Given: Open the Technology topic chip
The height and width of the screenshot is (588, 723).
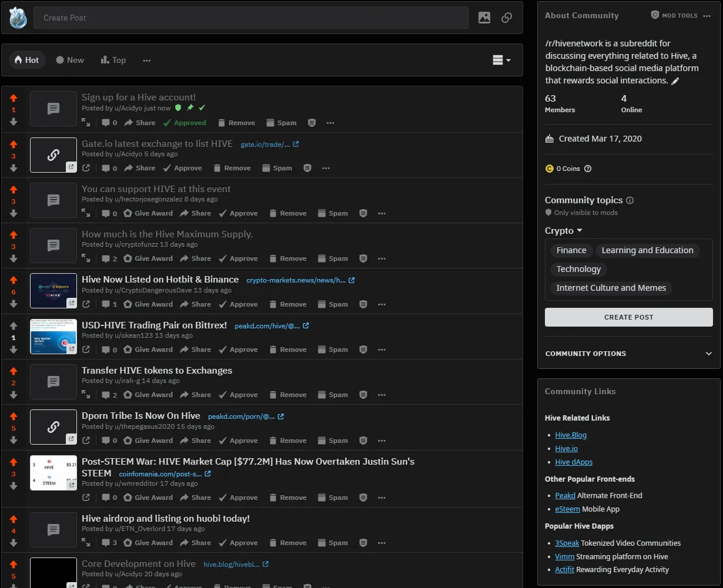Looking at the screenshot, I should tap(578, 269).
